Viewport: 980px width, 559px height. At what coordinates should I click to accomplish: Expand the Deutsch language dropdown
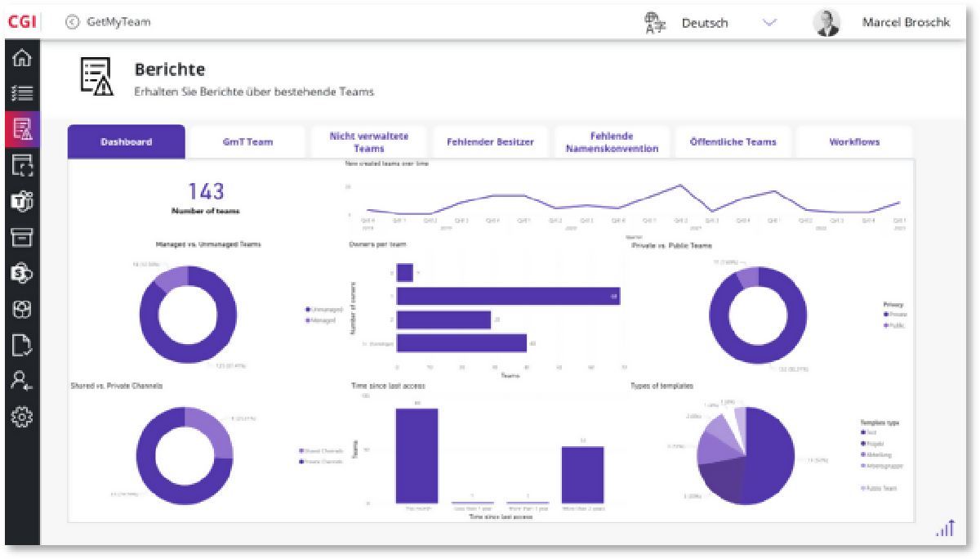point(768,23)
